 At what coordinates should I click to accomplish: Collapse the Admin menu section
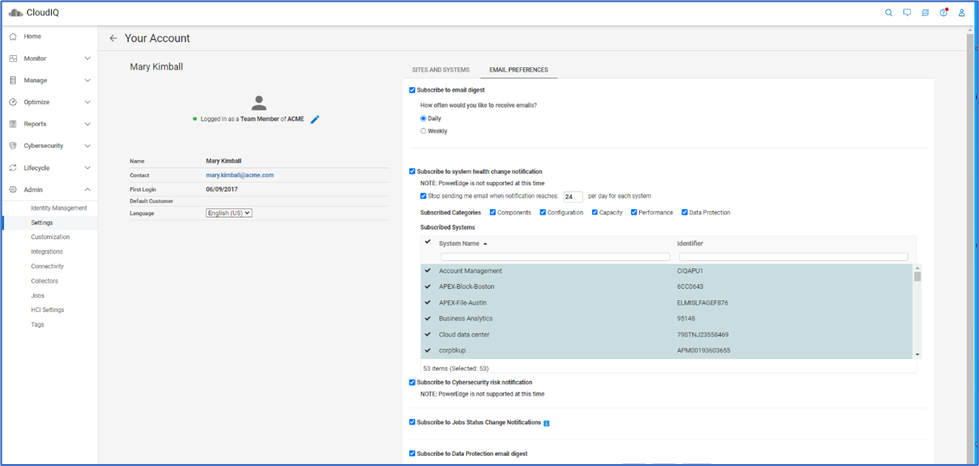(x=87, y=190)
